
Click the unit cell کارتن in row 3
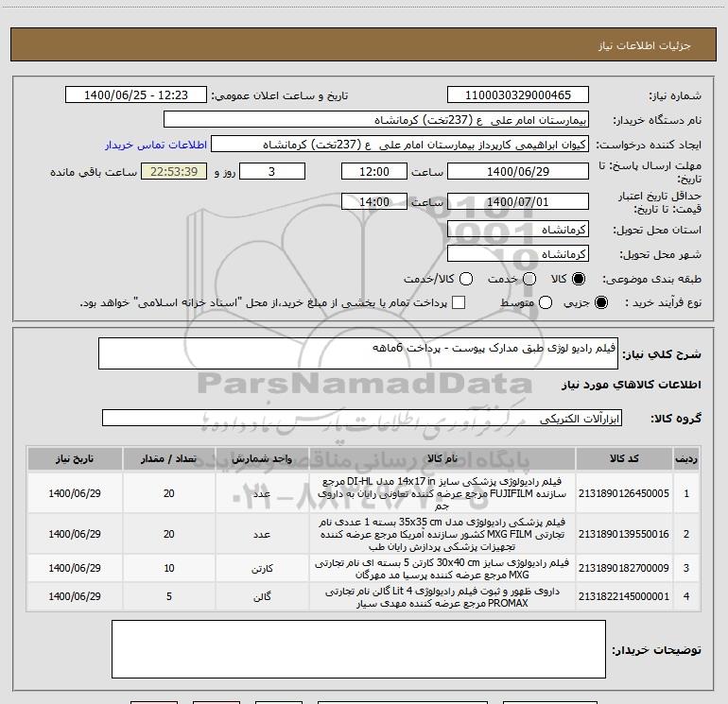pos(262,569)
